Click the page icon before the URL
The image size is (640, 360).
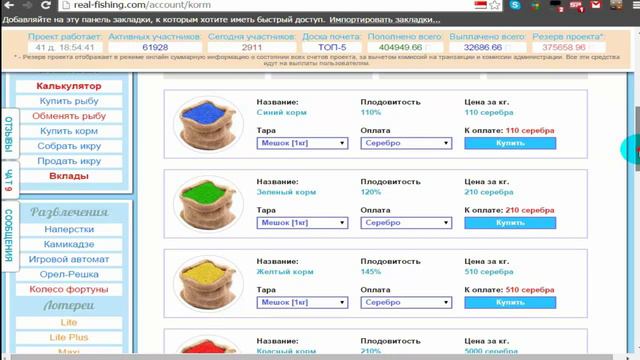click(x=65, y=5)
